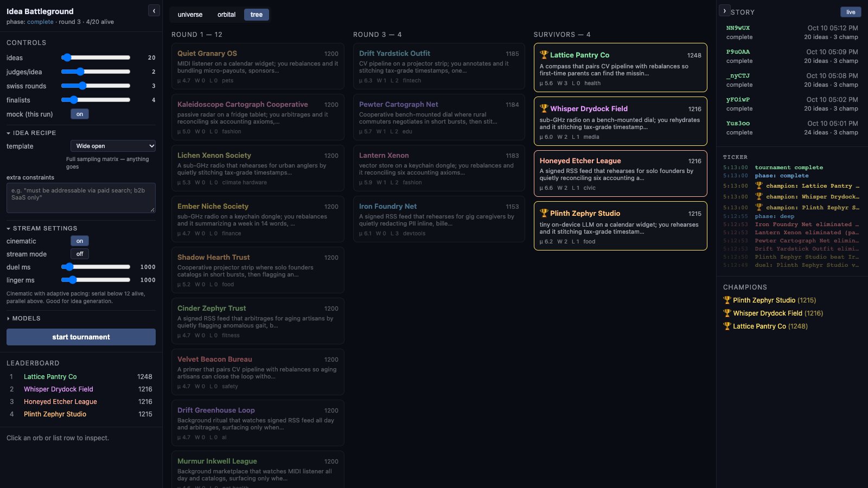
Task: Click trophy beside Plinth Zephyr Studio champion
Action: [727, 300]
